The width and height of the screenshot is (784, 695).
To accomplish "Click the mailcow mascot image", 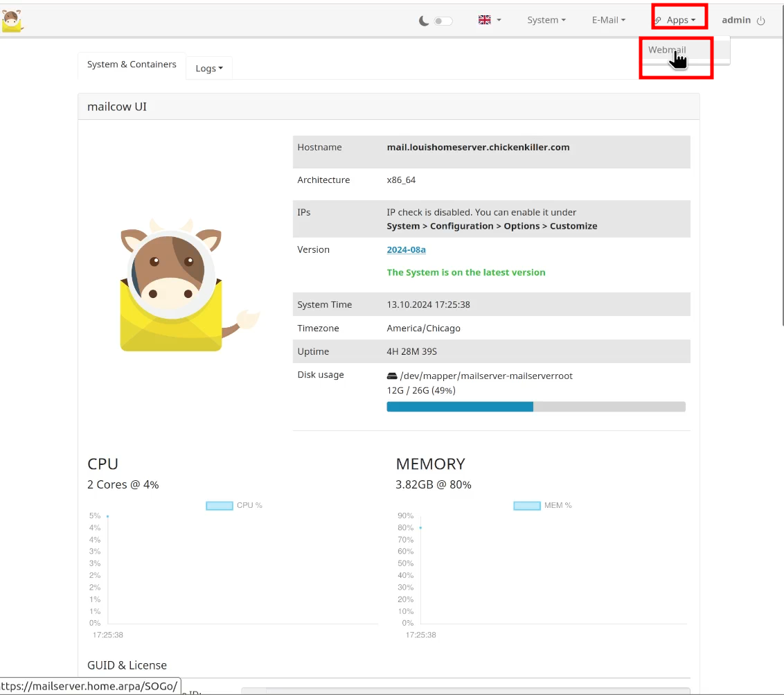I will [x=190, y=285].
